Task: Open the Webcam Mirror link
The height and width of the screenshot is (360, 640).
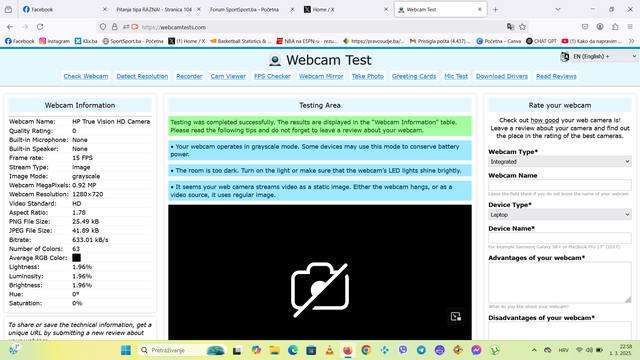Action: tap(321, 76)
